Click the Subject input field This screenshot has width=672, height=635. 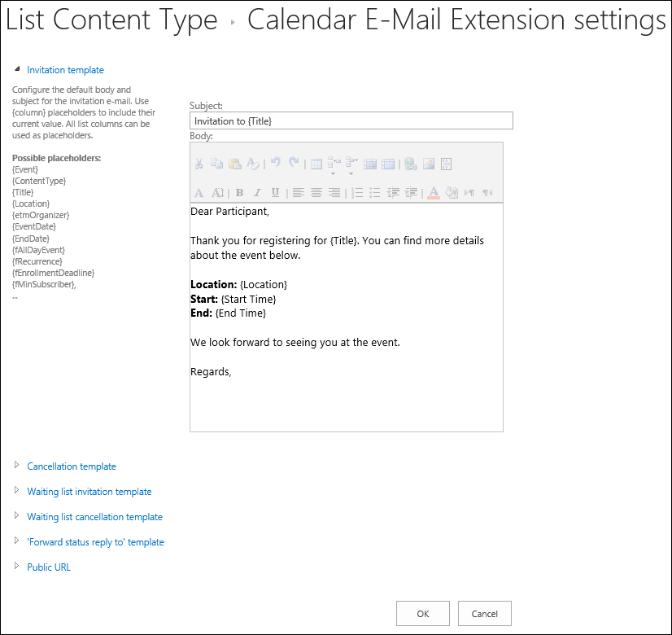point(351,121)
